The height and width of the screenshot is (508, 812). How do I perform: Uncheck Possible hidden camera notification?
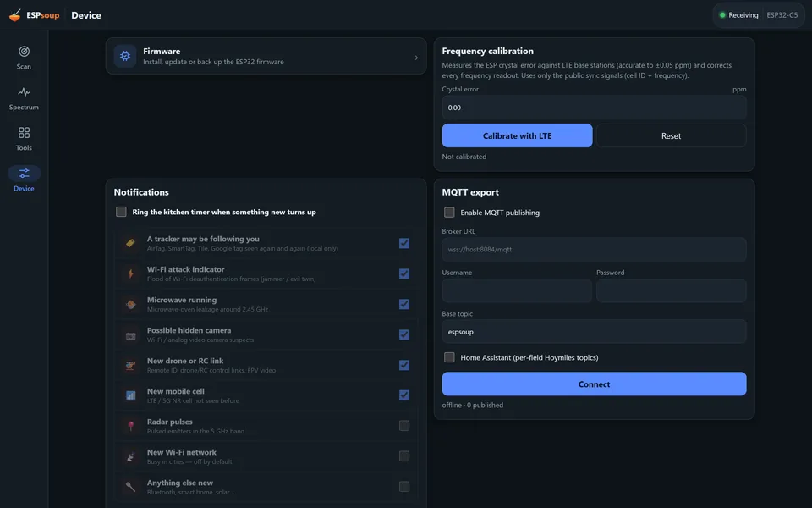pos(404,335)
